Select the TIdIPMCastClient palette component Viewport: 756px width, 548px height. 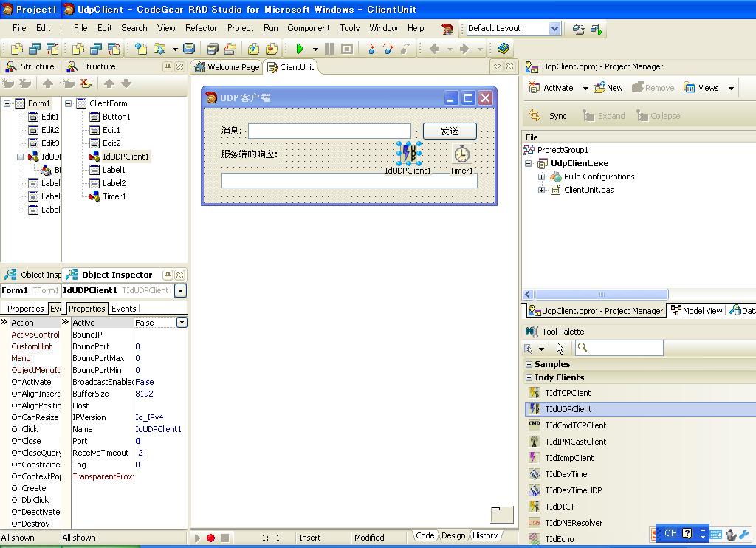point(575,442)
